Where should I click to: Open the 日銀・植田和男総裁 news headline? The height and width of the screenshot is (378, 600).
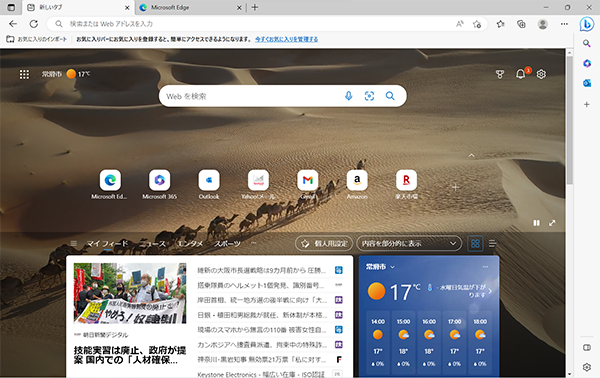[x=262, y=315]
